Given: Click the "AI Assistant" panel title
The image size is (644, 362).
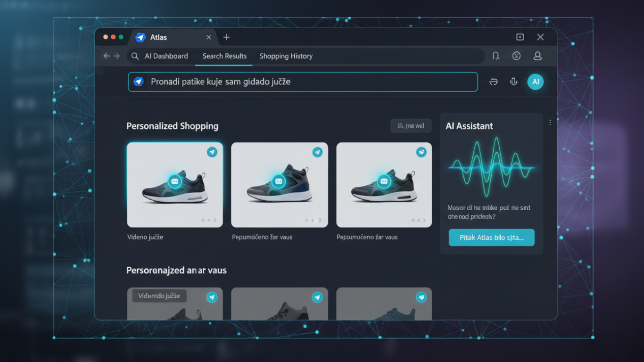Looking at the screenshot, I should (x=469, y=126).
